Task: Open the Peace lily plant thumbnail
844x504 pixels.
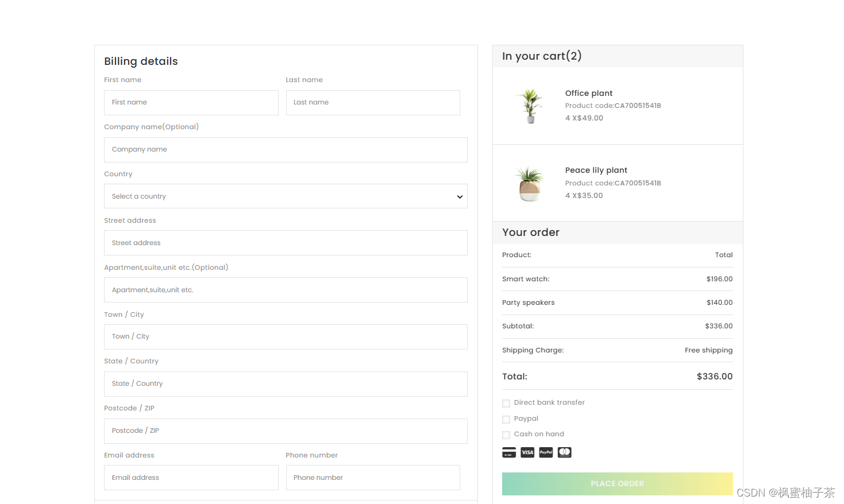Action: point(530,183)
